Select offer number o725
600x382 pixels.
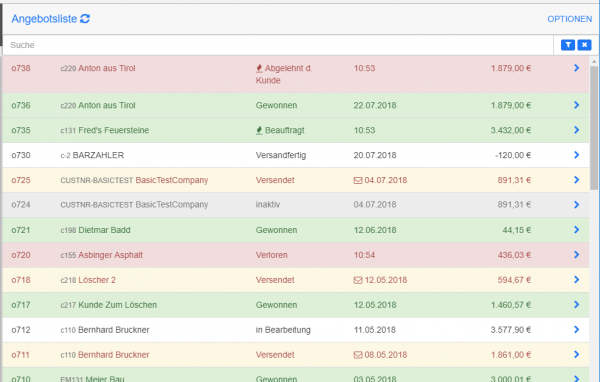(x=21, y=180)
